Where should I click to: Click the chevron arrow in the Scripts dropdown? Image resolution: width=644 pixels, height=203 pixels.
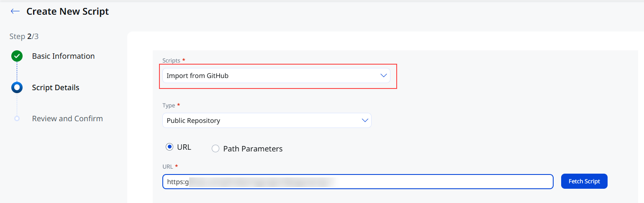pyautogui.click(x=383, y=75)
